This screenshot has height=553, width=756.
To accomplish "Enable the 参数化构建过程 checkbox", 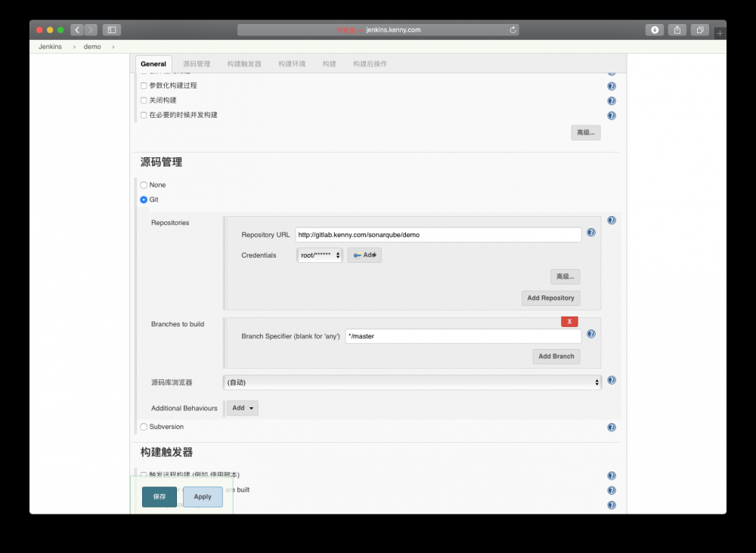I will (x=143, y=85).
